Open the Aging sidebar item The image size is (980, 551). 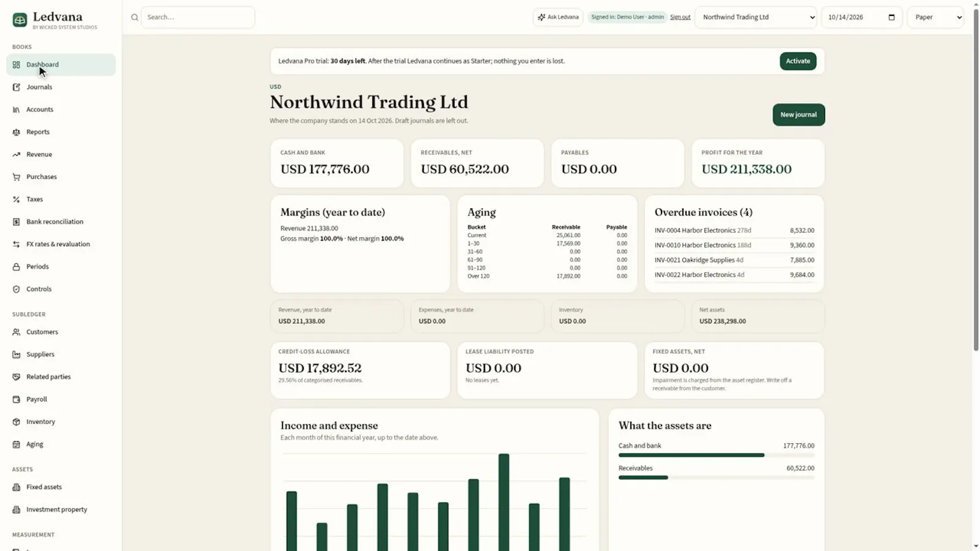click(61, 444)
